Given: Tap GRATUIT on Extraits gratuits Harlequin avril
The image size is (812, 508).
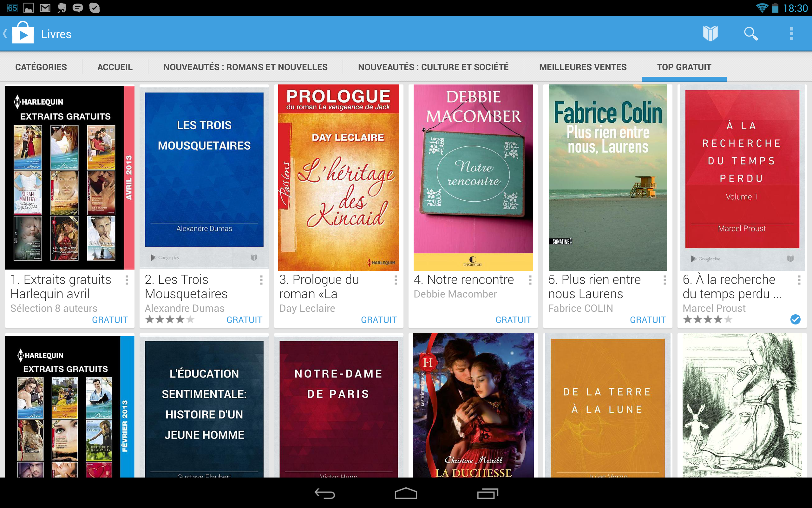Looking at the screenshot, I should 110,320.
